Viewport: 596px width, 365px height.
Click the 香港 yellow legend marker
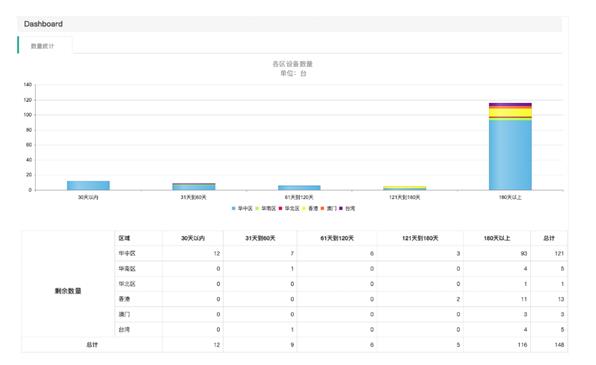(x=304, y=208)
